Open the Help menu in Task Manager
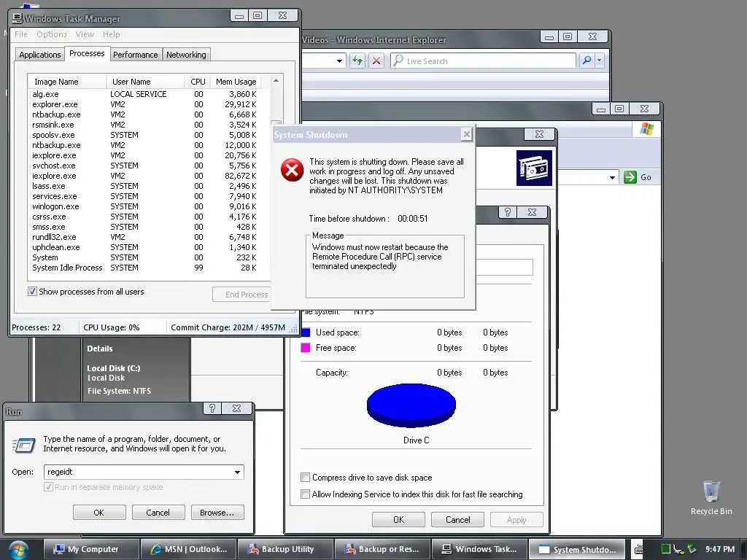 (x=112, y=34)
